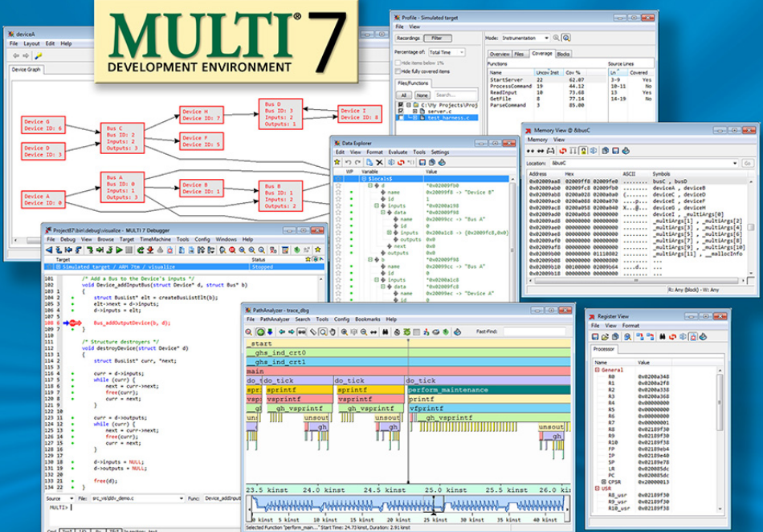Screen dimensions: 763x532
Task: Click the yellow star icon in Data Explorer toolbar
Action: coord(337,162)
